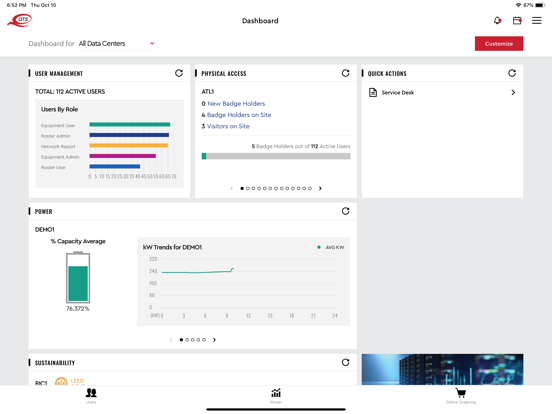Select fourth Power page dot

(198, 340)
